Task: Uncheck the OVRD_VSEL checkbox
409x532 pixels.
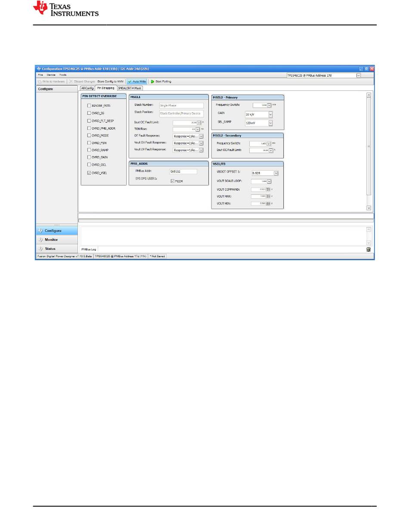Action: click(89, 173)
